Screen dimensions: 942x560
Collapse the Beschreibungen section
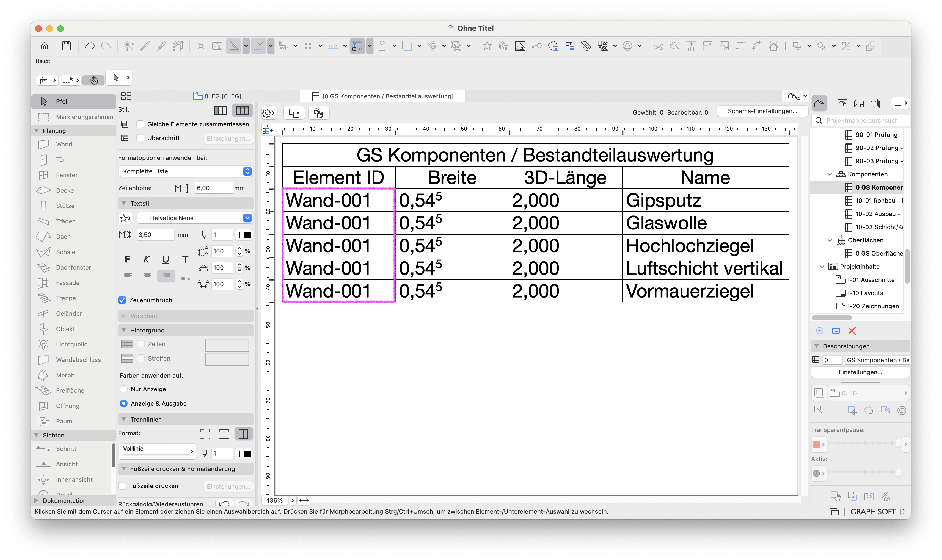point(817,346)
